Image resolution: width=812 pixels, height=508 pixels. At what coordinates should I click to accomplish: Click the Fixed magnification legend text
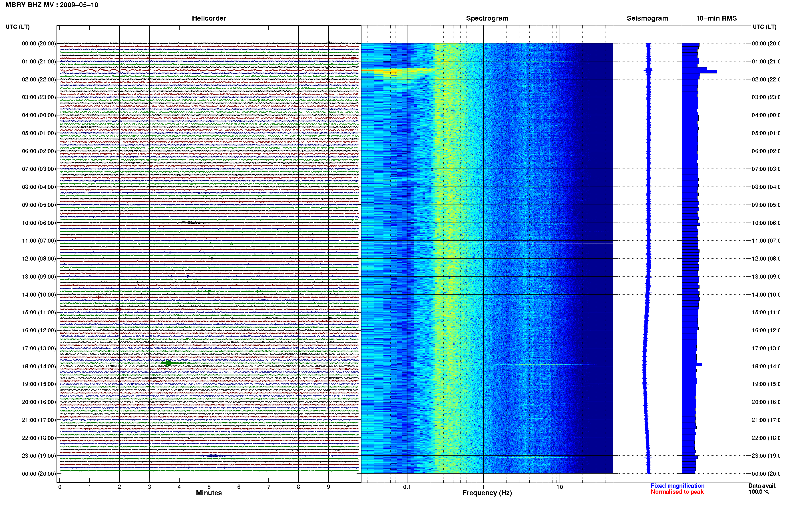point(678,486)
